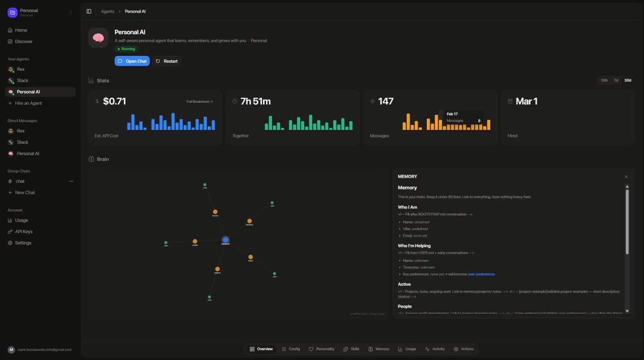Open Stack direct message

pyautogui.click(x=40, y=142)
